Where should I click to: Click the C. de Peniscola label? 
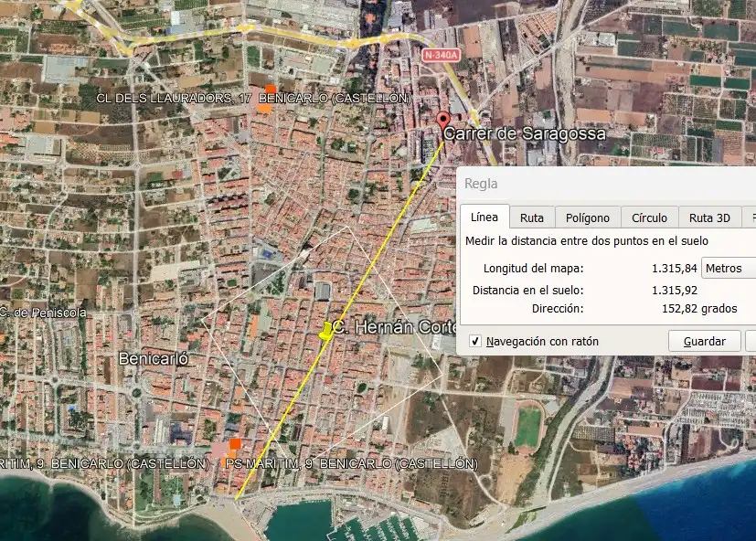pos(43,313)
